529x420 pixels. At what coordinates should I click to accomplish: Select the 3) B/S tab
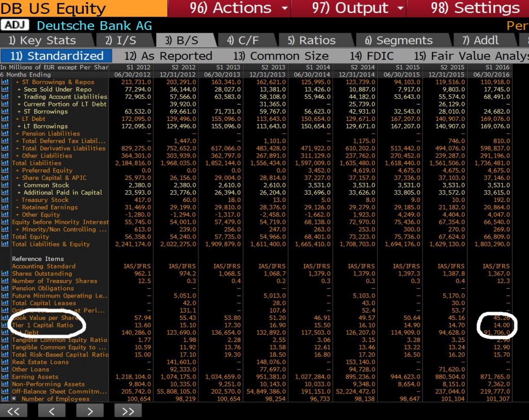[184, 40]
